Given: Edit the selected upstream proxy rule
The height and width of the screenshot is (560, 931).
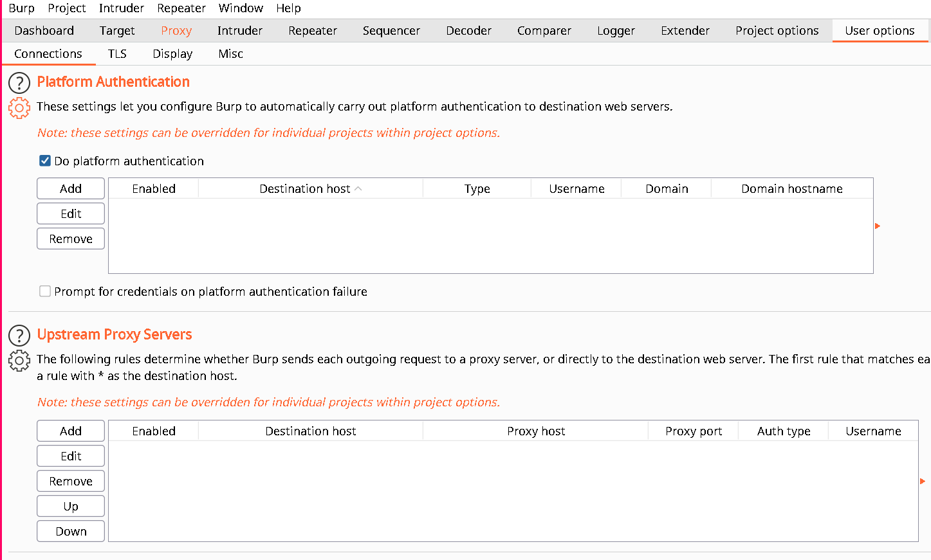Looking at the screenshot, I should pyautogui.click(x=71, y=456).
